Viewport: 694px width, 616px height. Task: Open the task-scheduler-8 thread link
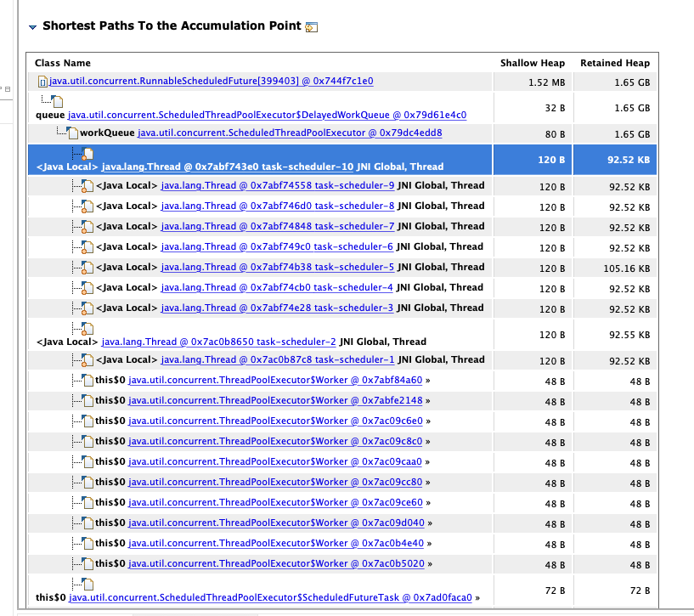pos(277,206)
